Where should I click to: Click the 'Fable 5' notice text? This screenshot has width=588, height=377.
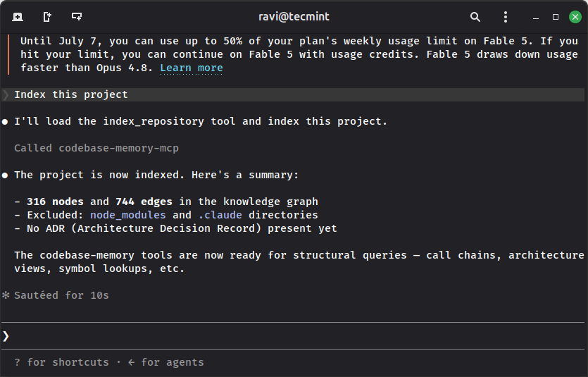coord(299,54)
